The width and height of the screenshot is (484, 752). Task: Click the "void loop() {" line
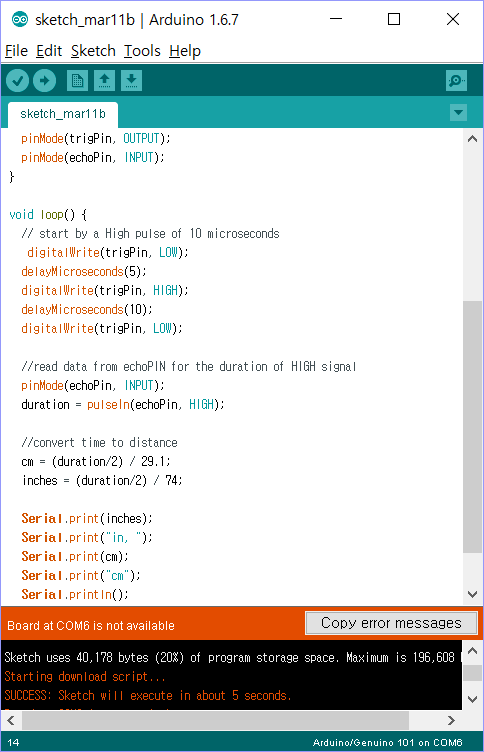coord(48,215)
